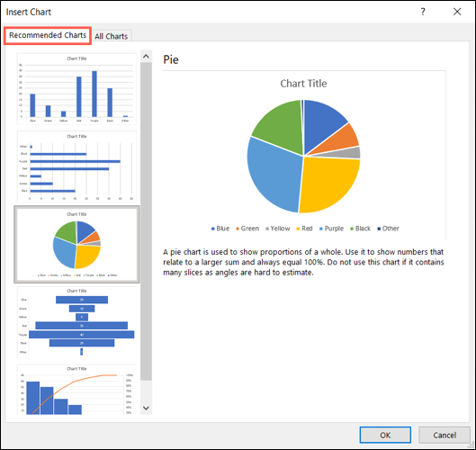Click the Other legend entry
This screenshot has width=476, height=450.
tap(388, 229)
